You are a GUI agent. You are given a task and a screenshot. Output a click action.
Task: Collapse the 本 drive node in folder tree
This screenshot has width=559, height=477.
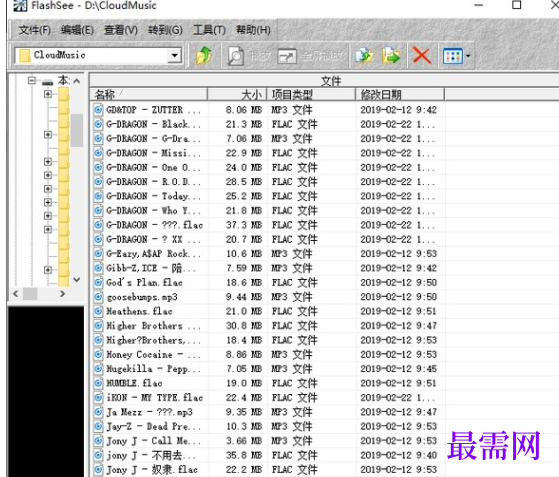32,81
